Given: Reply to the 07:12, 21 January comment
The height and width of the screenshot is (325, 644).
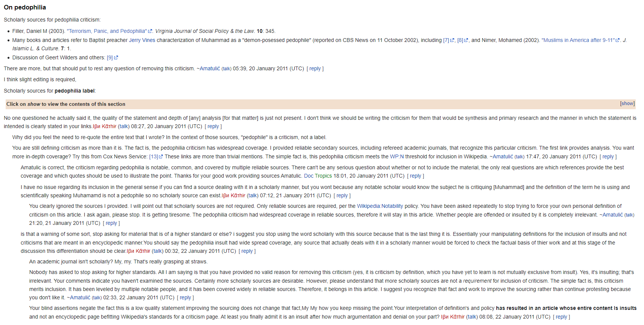Looking at the screenshot, I should (x=342, y=195).
